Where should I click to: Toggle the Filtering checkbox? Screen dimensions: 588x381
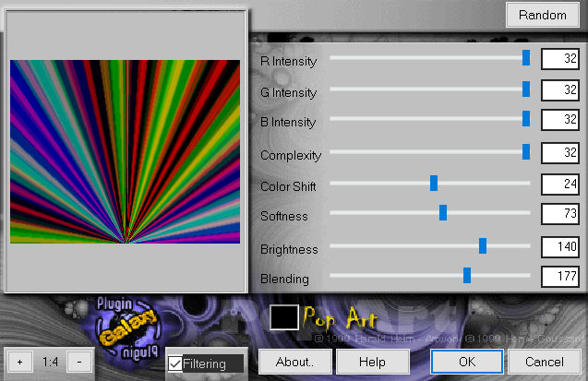click(176, 364)
